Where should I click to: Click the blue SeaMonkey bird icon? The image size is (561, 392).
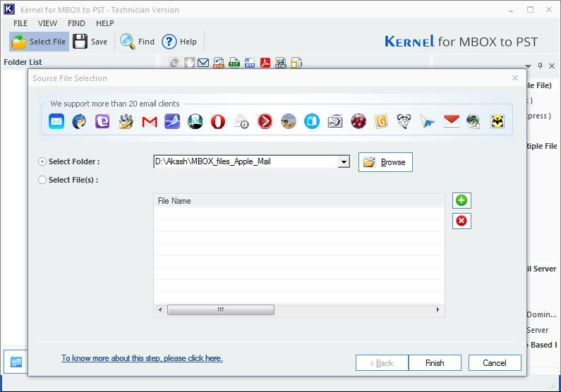tap(172, 121)
